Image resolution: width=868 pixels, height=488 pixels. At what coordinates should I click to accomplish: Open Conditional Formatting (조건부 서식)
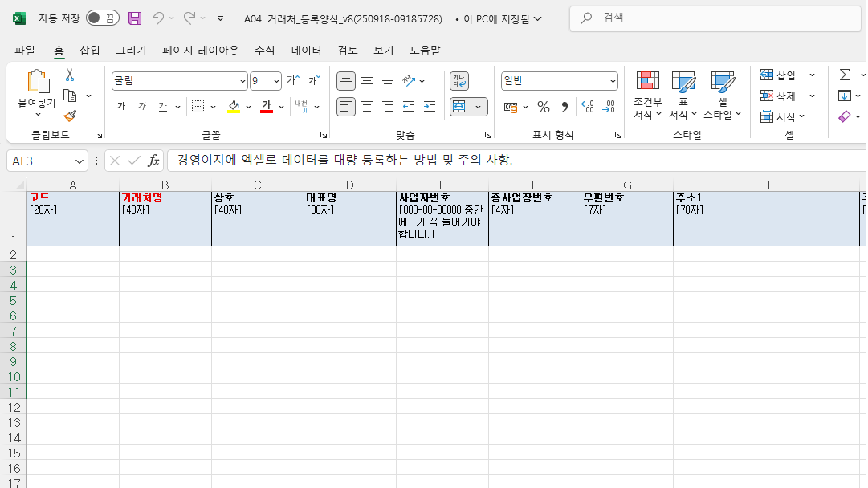(x=647, y=95)
